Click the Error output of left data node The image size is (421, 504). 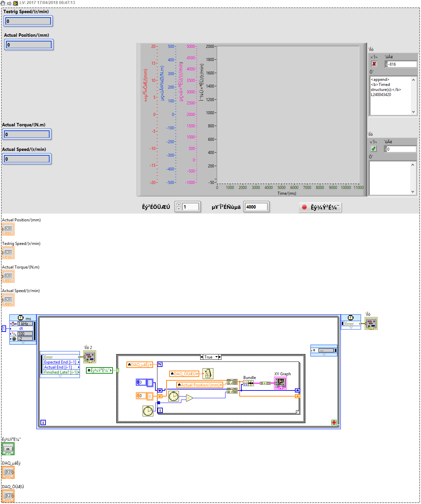click(60, 357)
